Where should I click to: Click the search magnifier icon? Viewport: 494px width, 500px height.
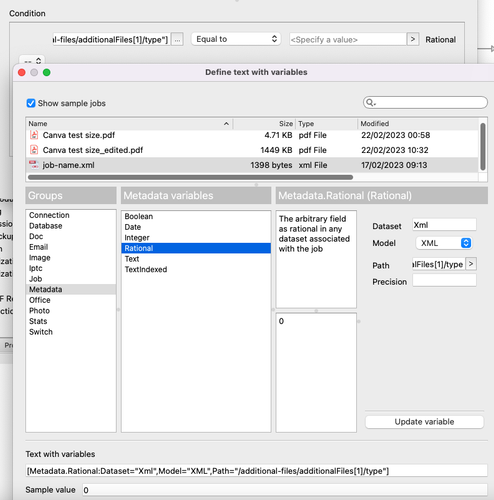click(370, 103)
